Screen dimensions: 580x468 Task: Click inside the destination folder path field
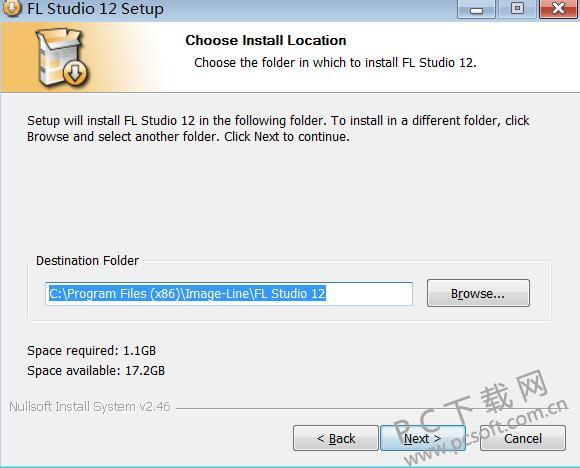[229, 294]
